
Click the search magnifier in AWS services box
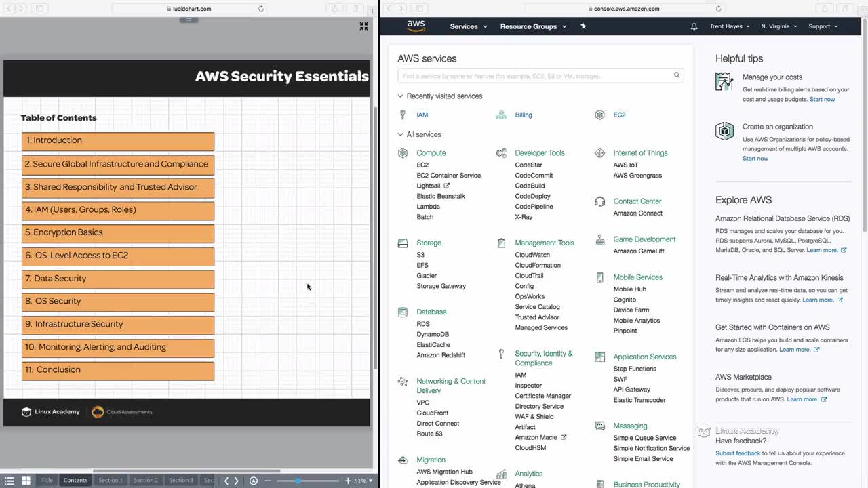tap(677, 75)
